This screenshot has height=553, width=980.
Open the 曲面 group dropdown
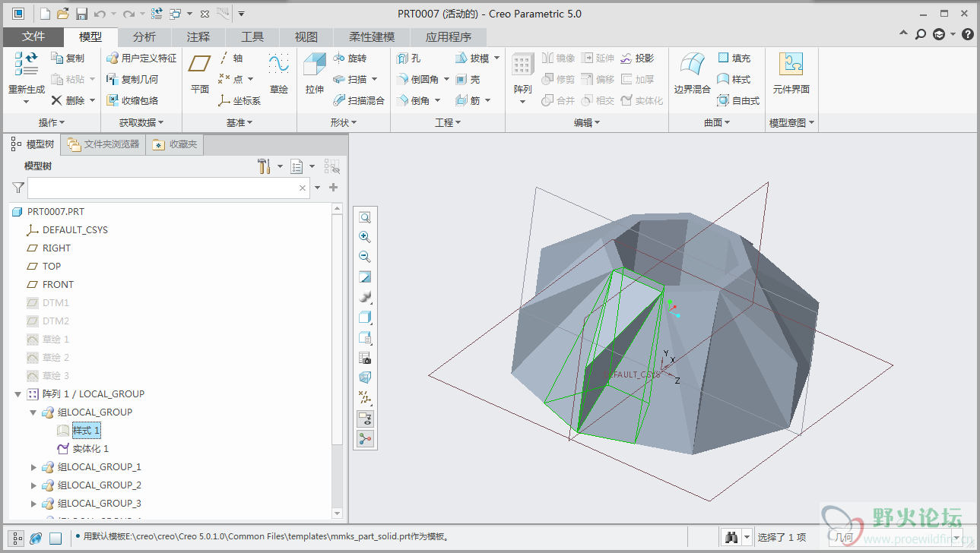click(717, 122)
